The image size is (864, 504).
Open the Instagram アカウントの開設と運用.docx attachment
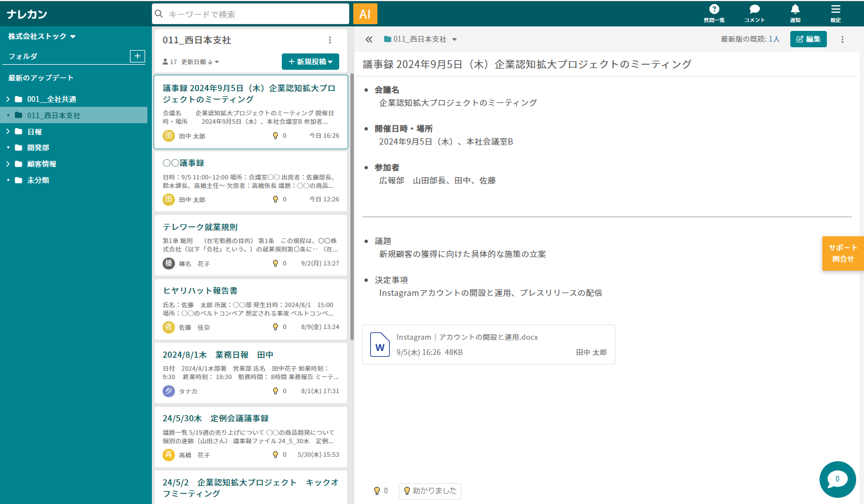(489, 344)
